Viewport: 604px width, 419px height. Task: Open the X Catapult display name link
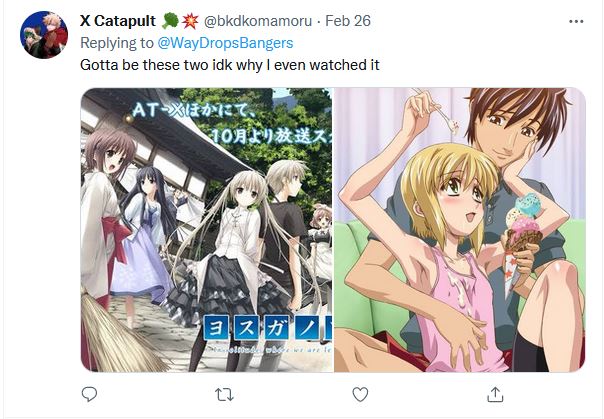pos(118,21)
